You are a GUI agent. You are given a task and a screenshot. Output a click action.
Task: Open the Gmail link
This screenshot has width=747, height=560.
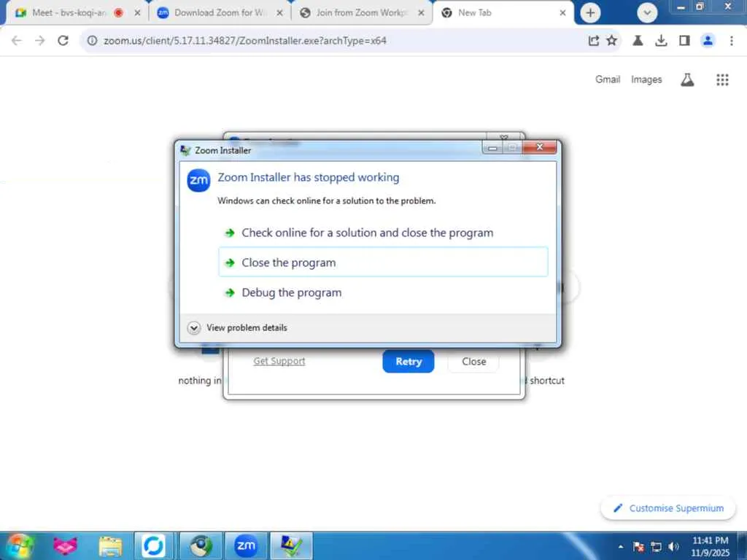pos(608,79)
